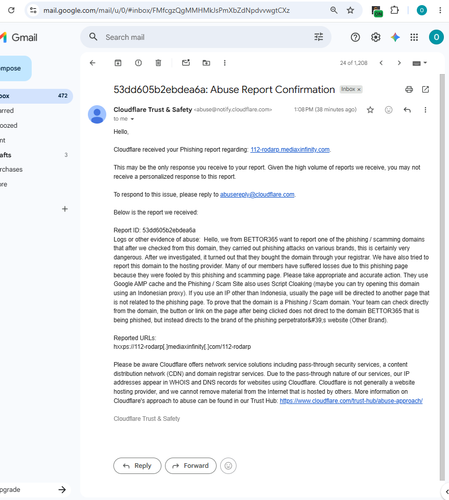
Task: Move email to a folder
Action: pos(206,63)
